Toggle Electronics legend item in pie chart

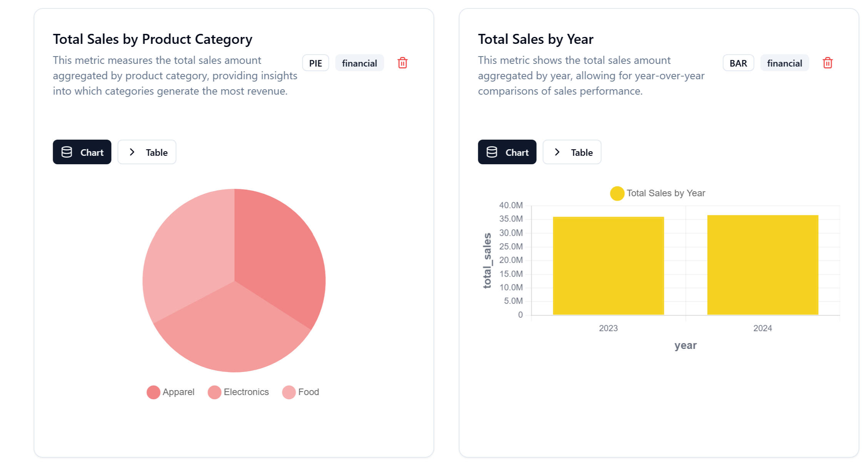coord(238,392)
